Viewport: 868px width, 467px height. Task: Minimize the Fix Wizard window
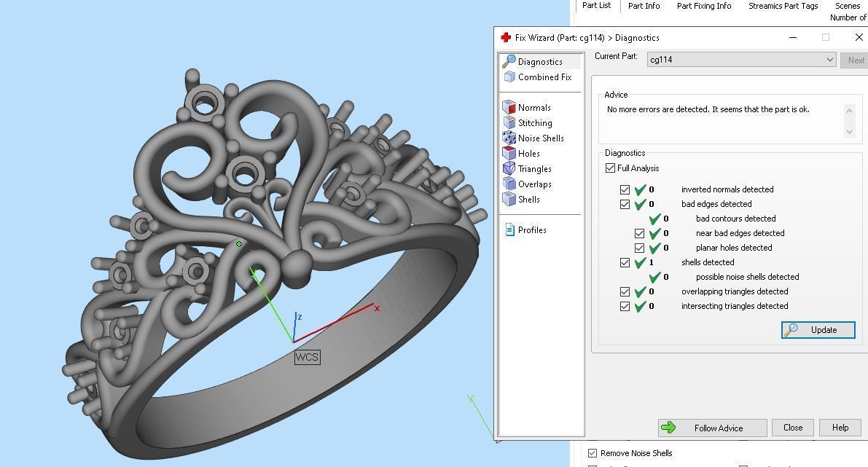tap(793, 38)
